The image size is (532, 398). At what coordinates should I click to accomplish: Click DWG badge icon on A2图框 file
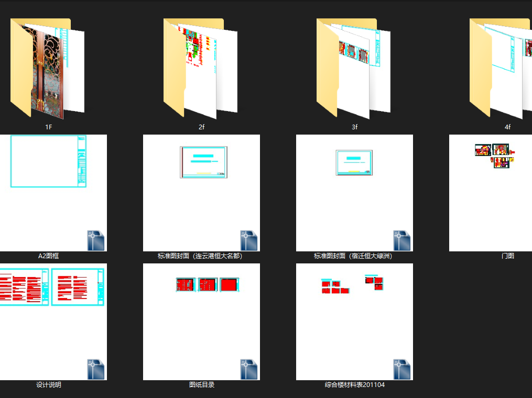(x=96, y=240)
